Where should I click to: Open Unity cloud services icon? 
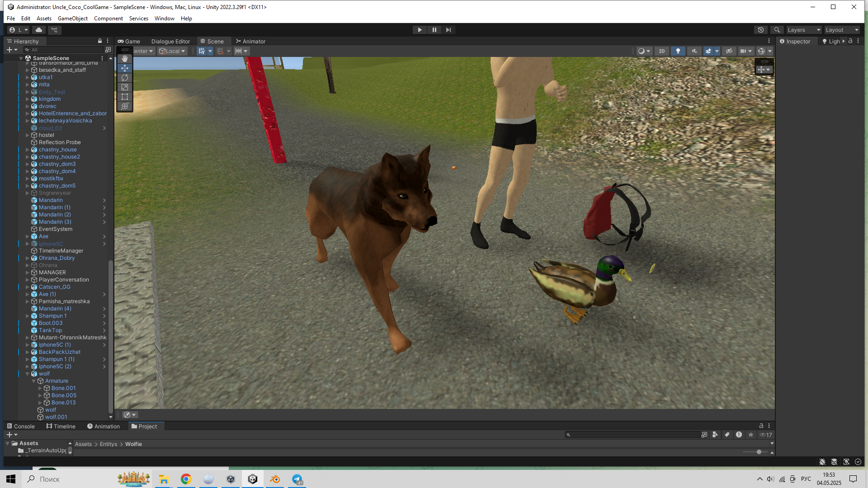39,30
